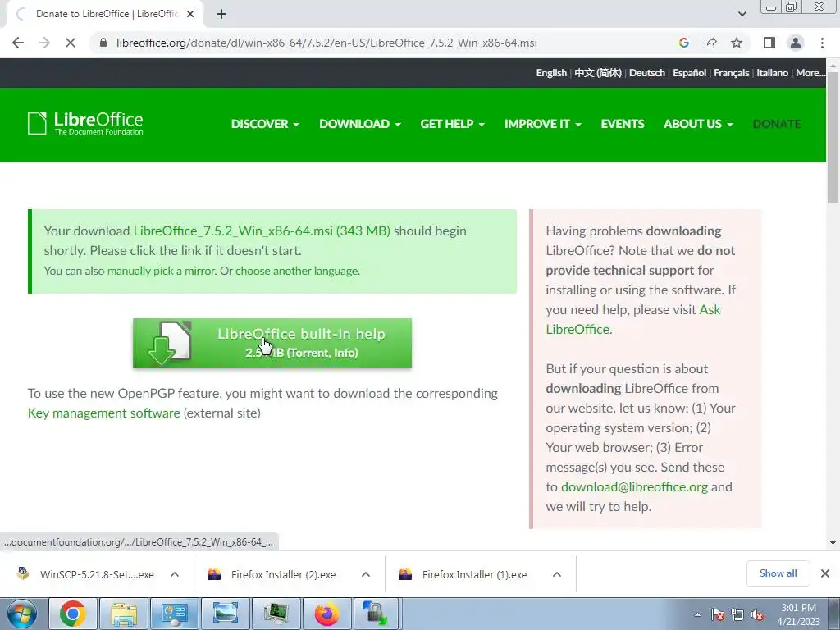This screenshot has width=840, height=630.
Task: Go back to the previous page
Action: (18, 43)
